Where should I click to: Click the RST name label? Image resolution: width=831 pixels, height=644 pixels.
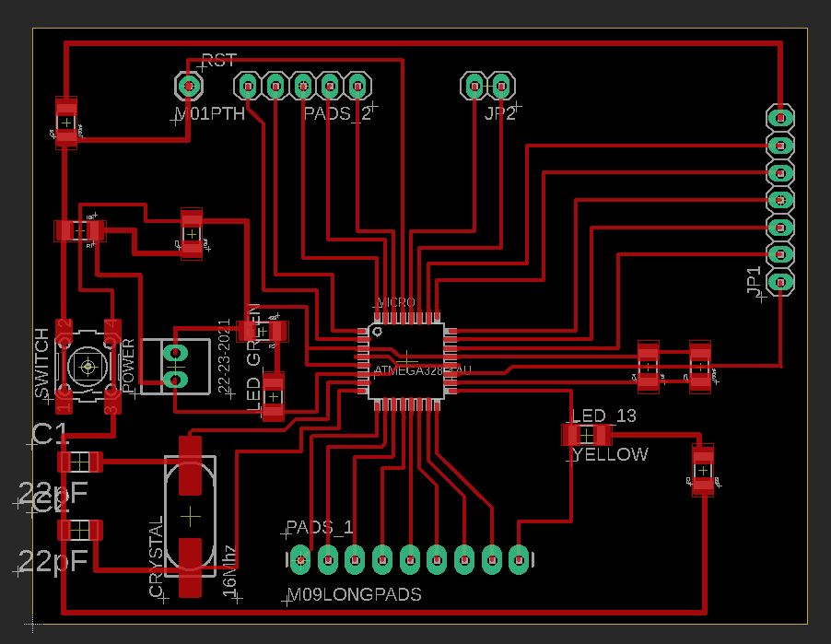point(219,60)
